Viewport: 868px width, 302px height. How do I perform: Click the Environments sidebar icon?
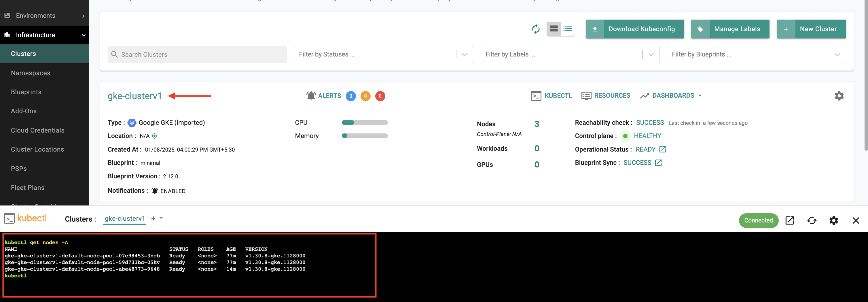tap(7, 15)
